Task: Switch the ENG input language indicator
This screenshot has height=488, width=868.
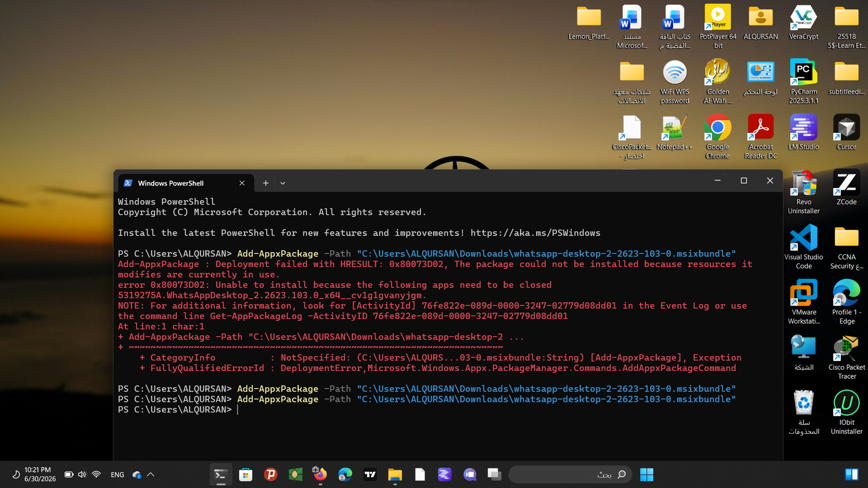Action: click(x=117, y=474)
